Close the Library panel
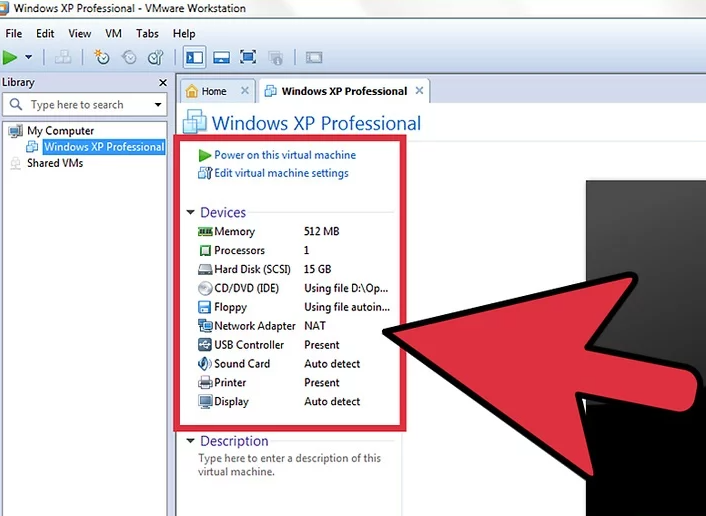This screenshot has height=516, width=706. [163, 82]
